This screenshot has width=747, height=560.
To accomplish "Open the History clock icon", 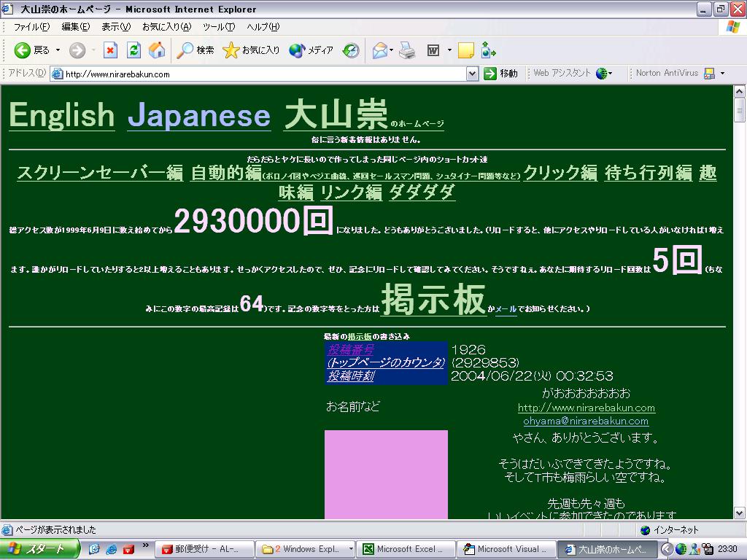I will coord(351,50).
